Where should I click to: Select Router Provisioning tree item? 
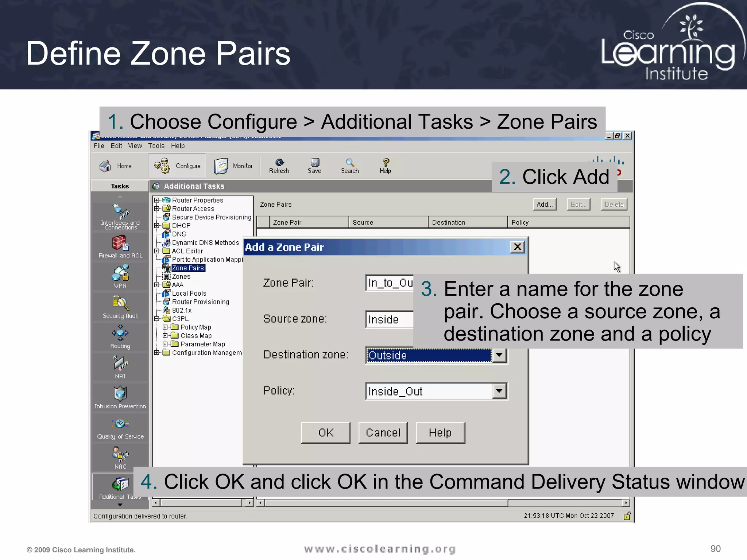201,302
